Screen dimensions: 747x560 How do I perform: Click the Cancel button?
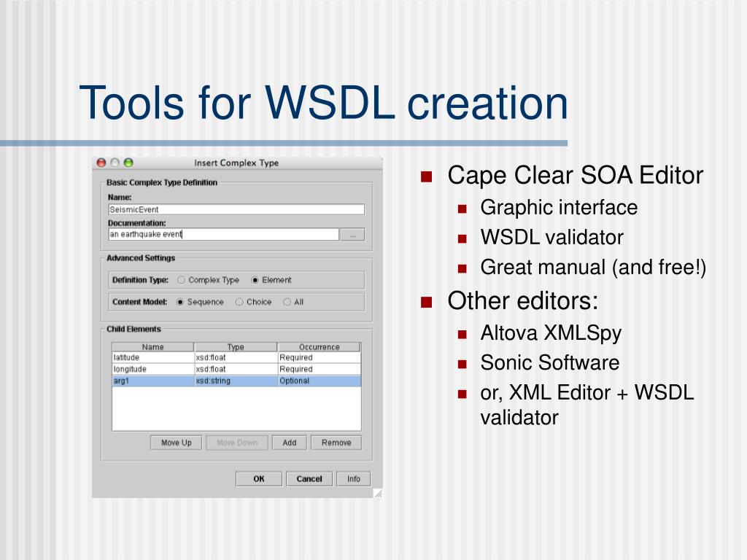[x=309, y=479]
